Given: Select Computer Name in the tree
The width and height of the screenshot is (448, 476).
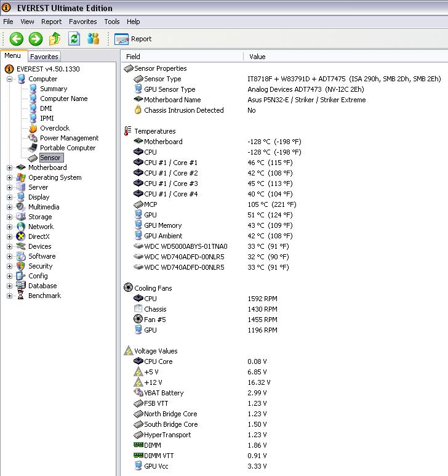Looking at the screenshot, I should [64, 99].
